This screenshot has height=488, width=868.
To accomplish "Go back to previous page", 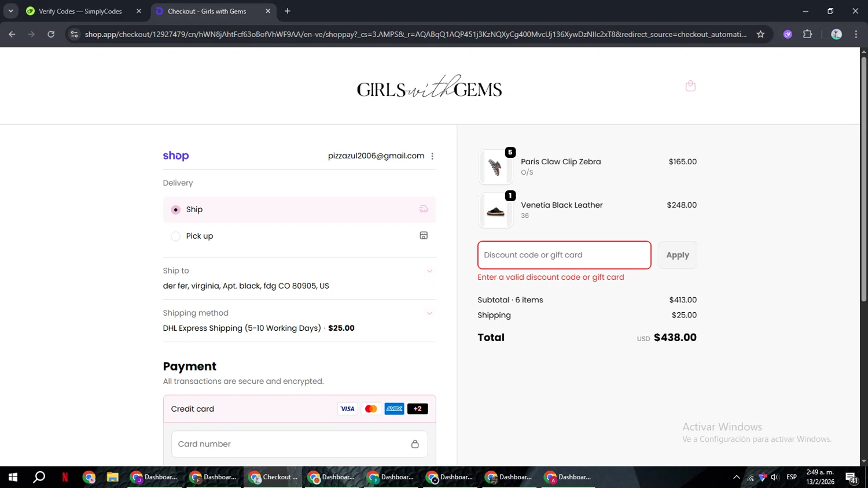I will pos(12,34).
